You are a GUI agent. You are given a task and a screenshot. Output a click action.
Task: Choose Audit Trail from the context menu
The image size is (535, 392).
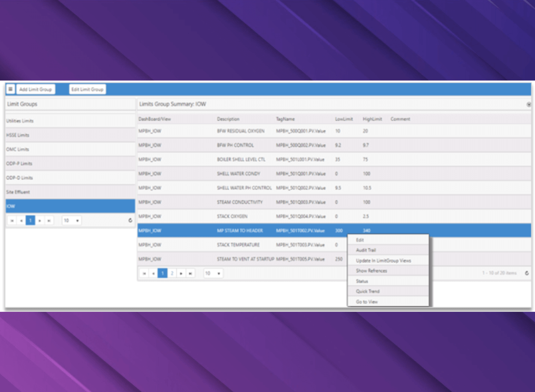pyautogui.click(x=366, y=250)
